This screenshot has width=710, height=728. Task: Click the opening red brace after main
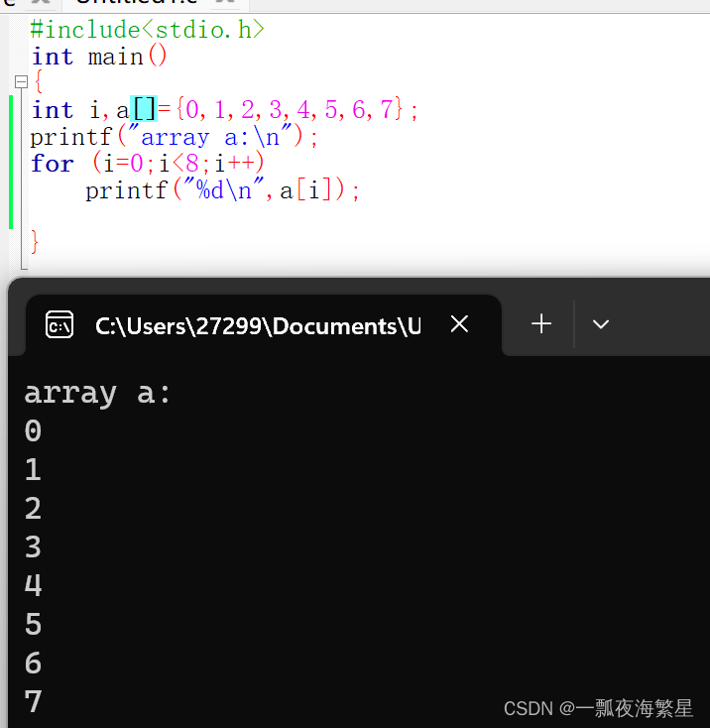tap(39, 81)
